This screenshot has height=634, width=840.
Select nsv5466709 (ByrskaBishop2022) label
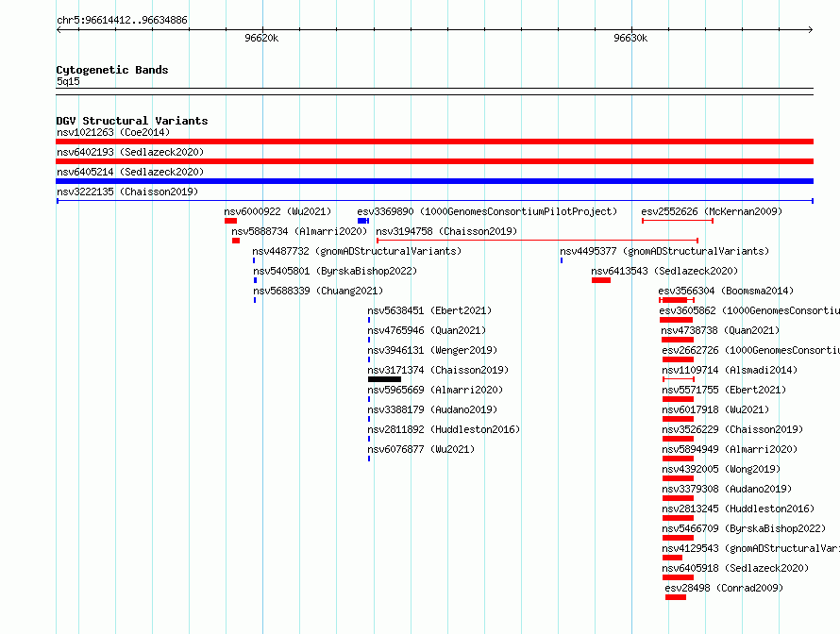744,528
